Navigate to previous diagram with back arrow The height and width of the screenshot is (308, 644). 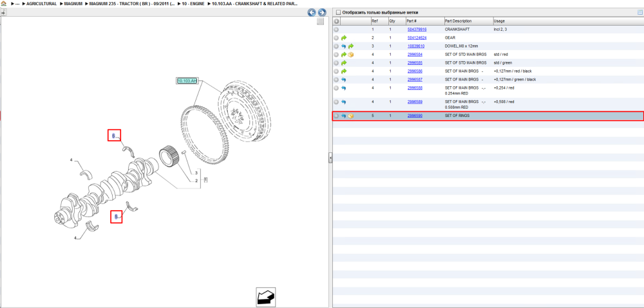pos(312,13)
